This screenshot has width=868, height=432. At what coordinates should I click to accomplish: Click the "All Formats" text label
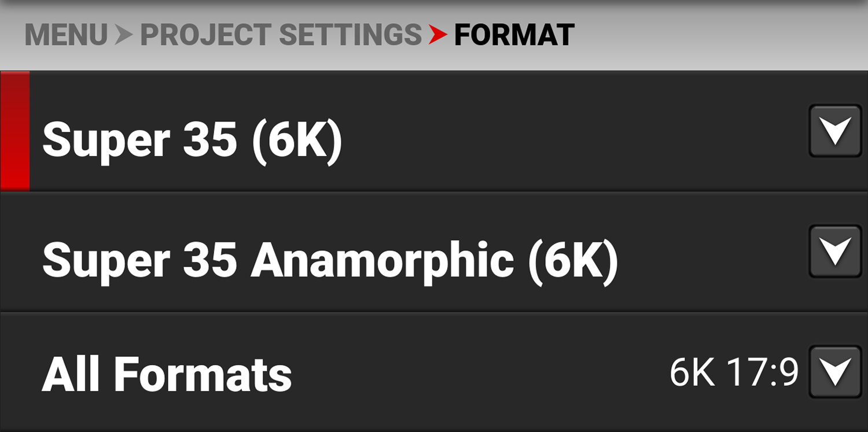pyautogui.click(x=167, y=374)
